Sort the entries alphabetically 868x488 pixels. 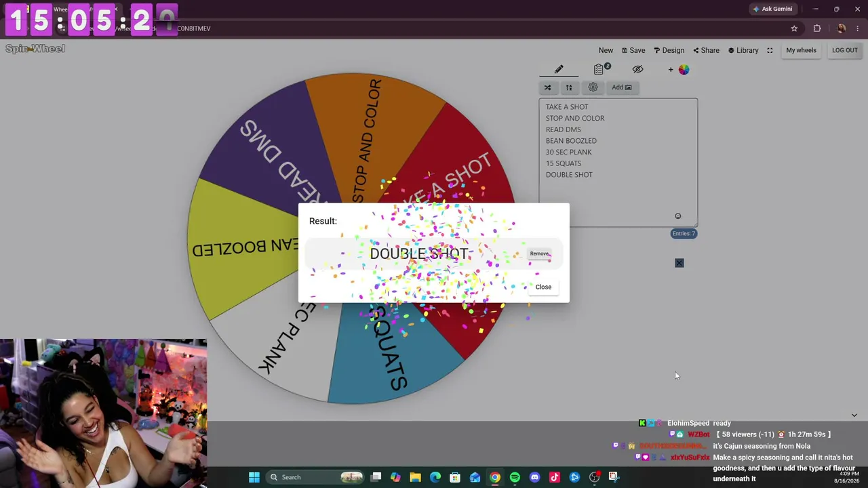click(569, 87)
